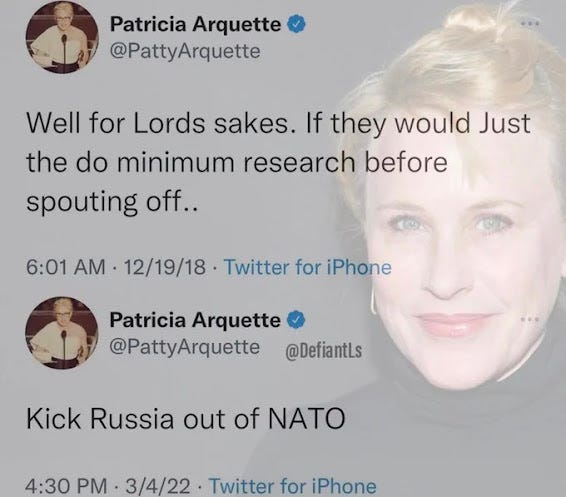566x497 pixels.
Task: Open the Twitter for iPhone link under the 2022 tweet
Action: click(293, 486)
